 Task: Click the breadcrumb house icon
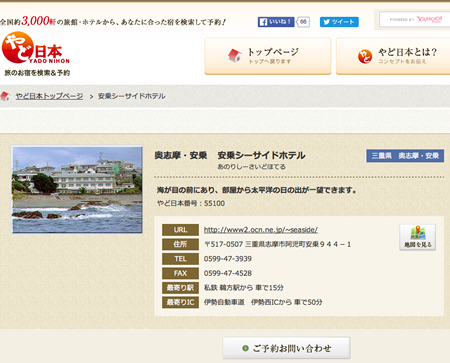pyautogui.click(x=5, y=96)
